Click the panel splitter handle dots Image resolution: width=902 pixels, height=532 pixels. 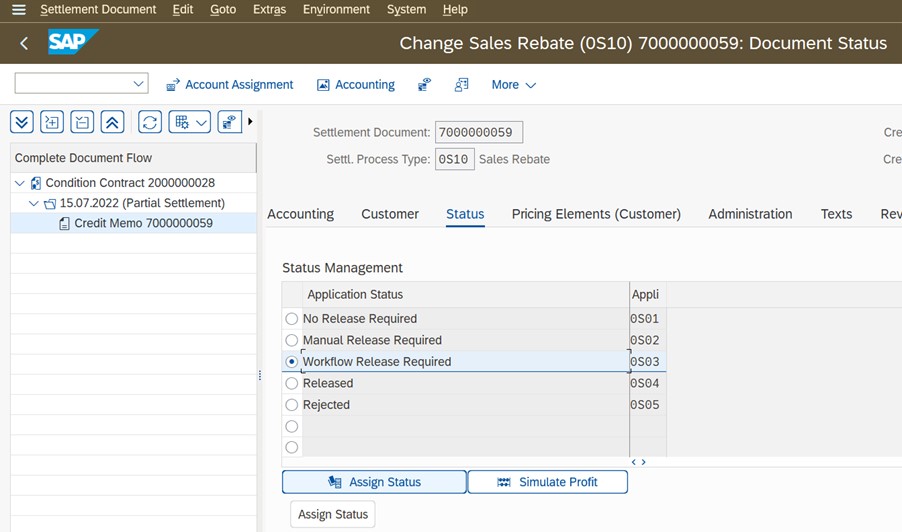(260, 376)
